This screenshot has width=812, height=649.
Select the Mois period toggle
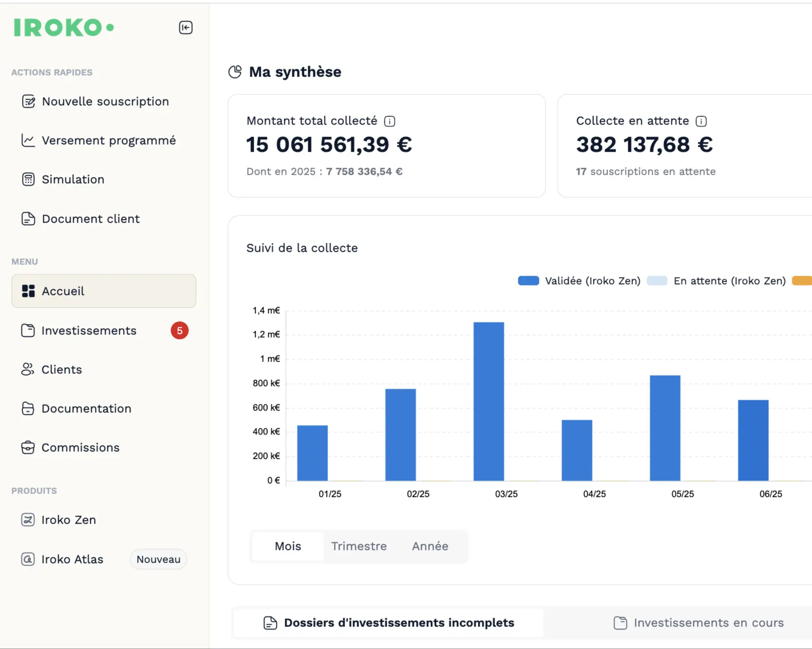(x=288, y=546)
